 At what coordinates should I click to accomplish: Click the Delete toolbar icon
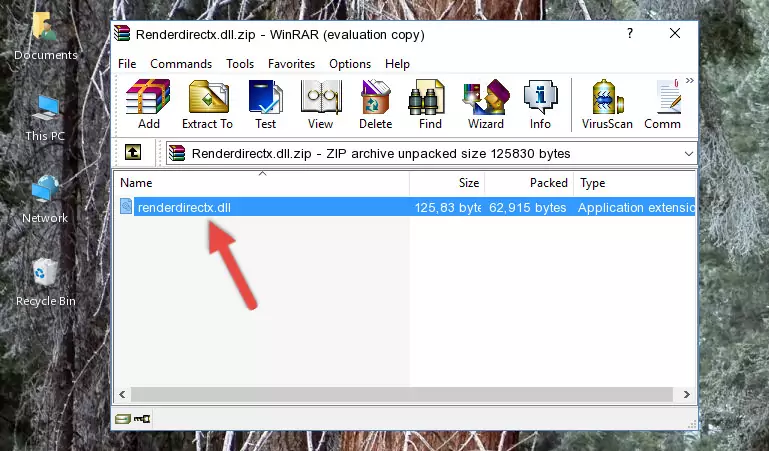pos(376,104)
